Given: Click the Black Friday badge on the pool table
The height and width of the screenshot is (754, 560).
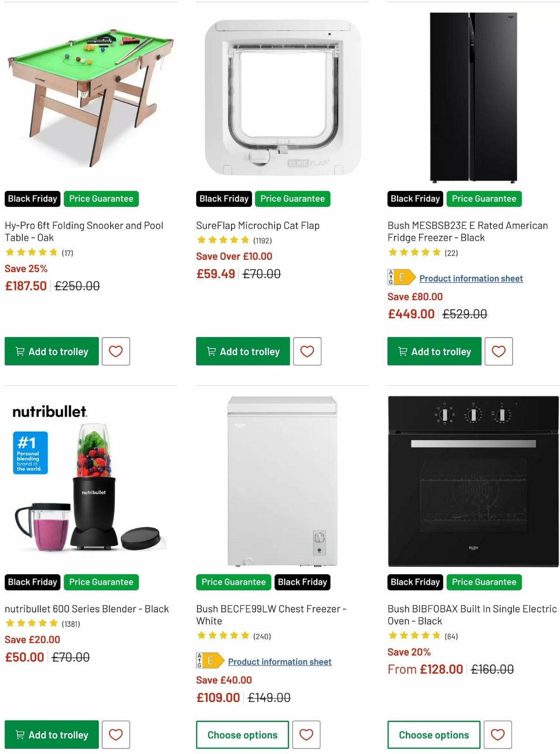Looking at the screenshot, I should 32,198.
